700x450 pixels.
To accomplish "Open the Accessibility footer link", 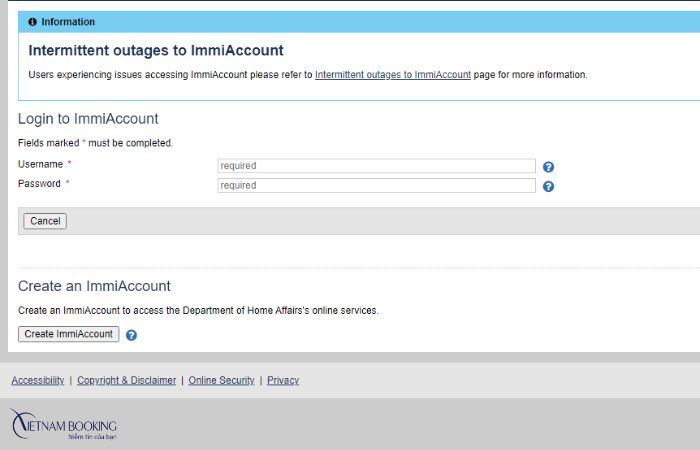I will pos(37,380).
